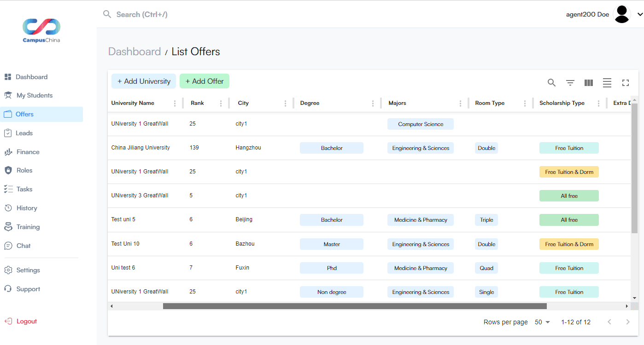Click horizontal scrollbar thumb of table

(x=355, y=306)
